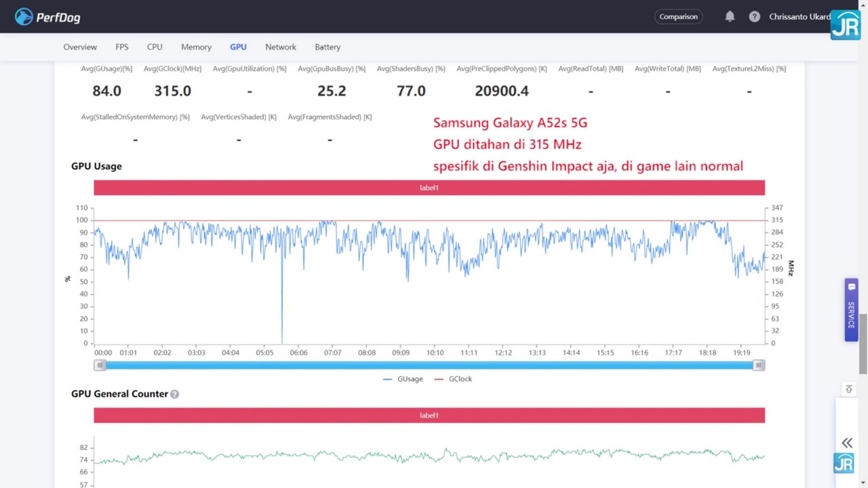The height and width of the screenshot is (488, 868).
Task: Click GPU General Counter info icon
Action: [x=174, y=394]
